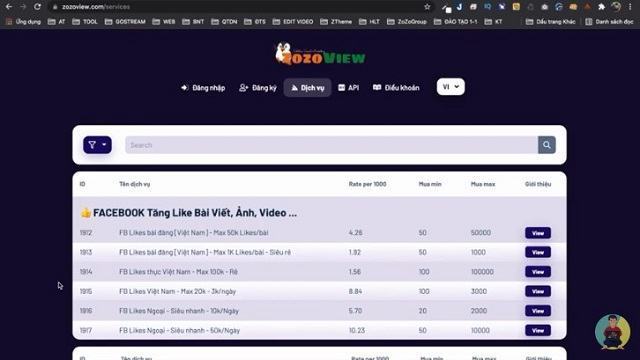Open the VI language dropdown
The image size is (640, 360).
451,87
